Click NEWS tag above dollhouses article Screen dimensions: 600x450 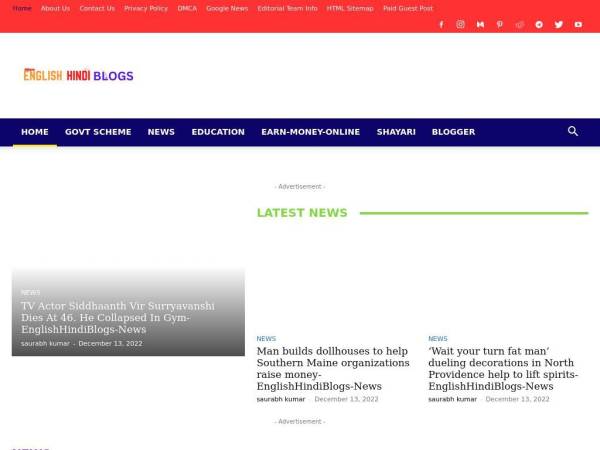tap(266, 339)
